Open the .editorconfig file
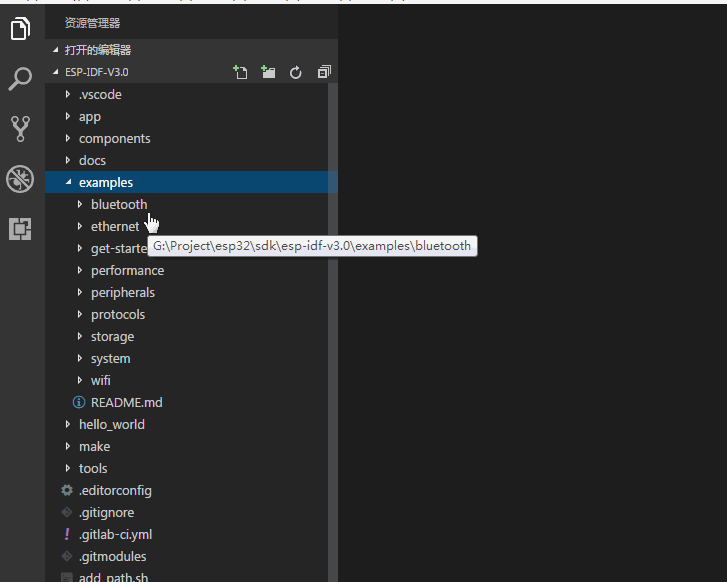The width and height of the screenshot is (727, 582). click(115, 491)
